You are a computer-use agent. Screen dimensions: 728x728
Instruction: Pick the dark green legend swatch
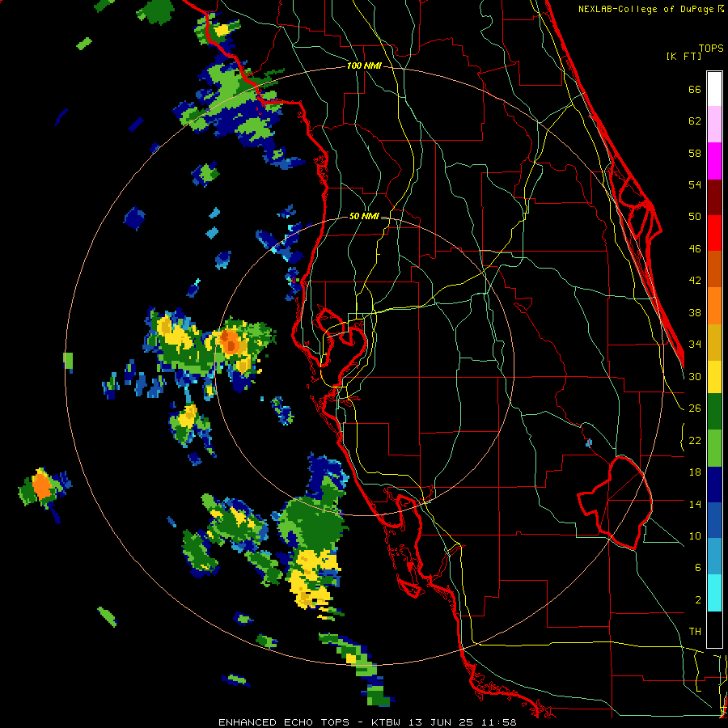point(714,412)
